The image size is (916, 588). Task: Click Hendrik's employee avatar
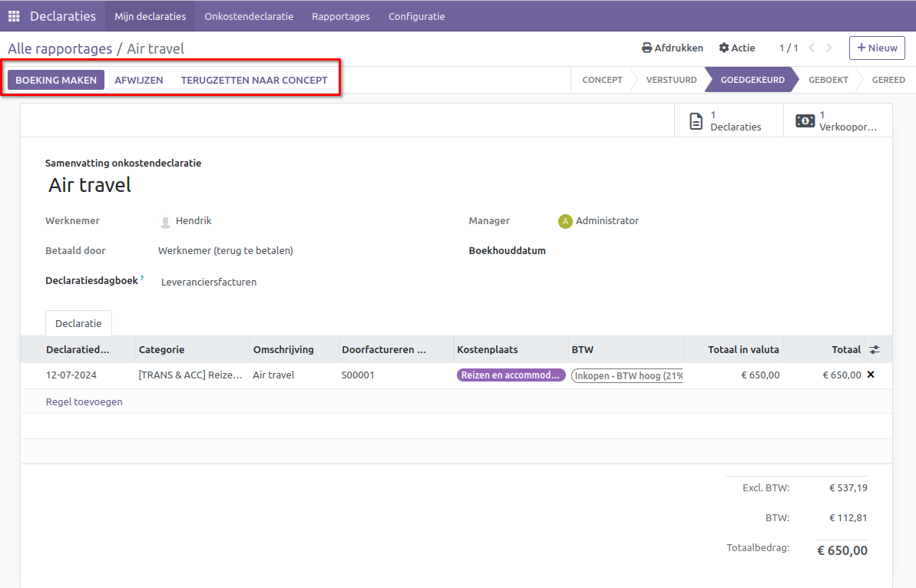point(165,222)
